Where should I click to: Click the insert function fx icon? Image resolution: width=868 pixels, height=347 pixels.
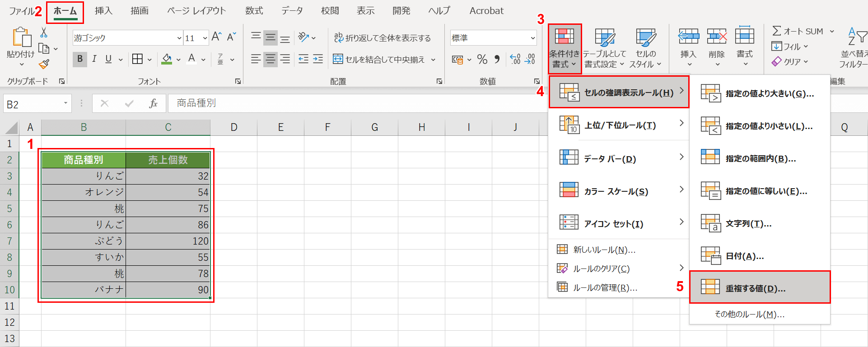tap(153, 103)
